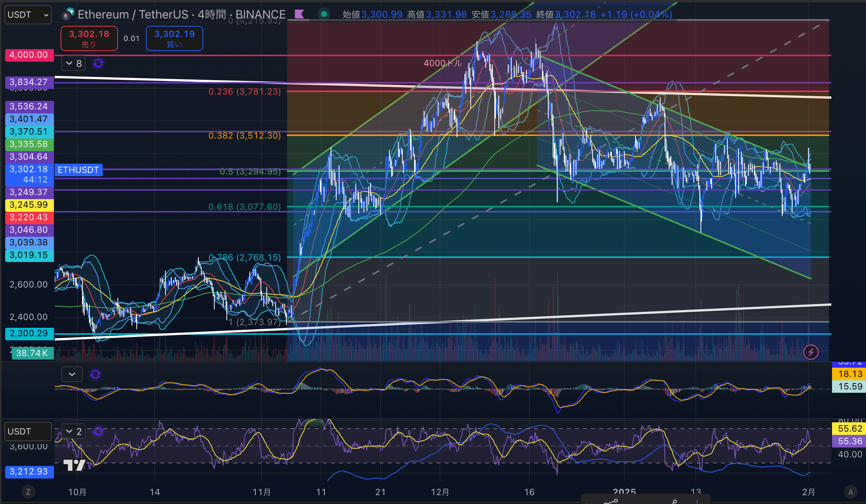866x504 pixels.
Task: Click the 3,220.43 red price label
Action: (29, 218)
